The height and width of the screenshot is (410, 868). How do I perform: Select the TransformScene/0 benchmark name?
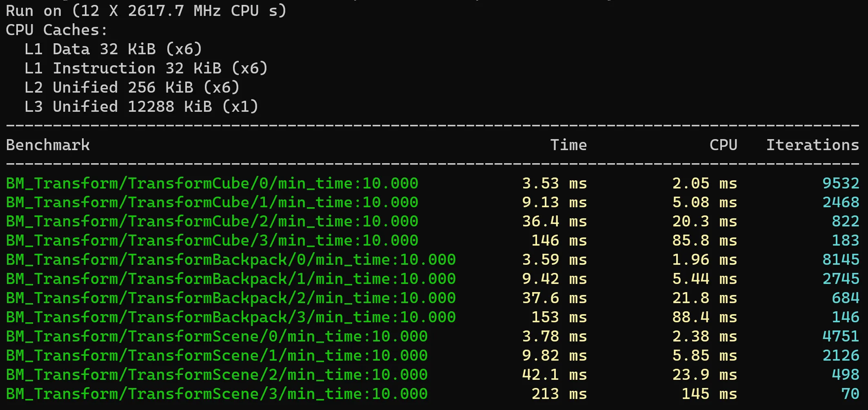tap(217, 337)
